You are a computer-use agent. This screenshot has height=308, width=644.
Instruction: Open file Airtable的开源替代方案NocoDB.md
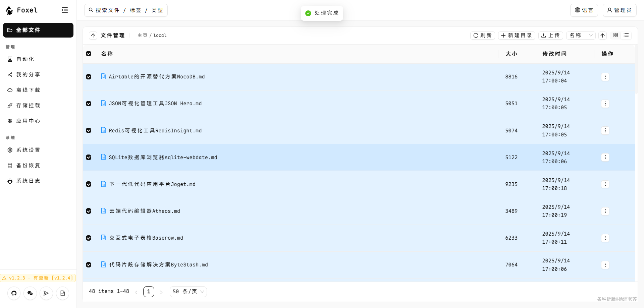(x=157, y=77)
